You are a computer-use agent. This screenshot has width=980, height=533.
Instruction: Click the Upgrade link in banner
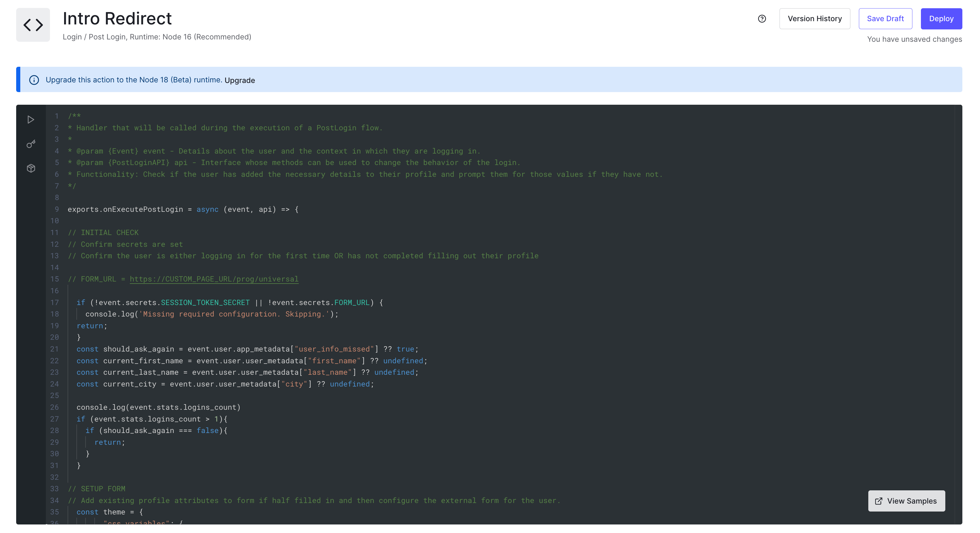[x=240, y=80]
